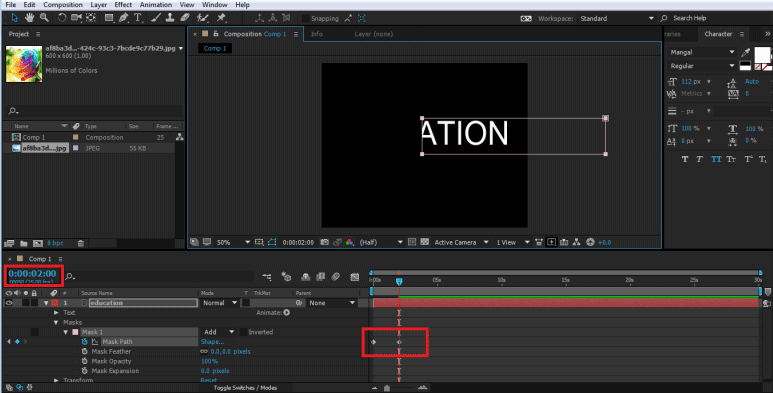The image size is (773, 393).
Task: Toggle Mask Path keyframe at current time
Action: coord(17,341)
